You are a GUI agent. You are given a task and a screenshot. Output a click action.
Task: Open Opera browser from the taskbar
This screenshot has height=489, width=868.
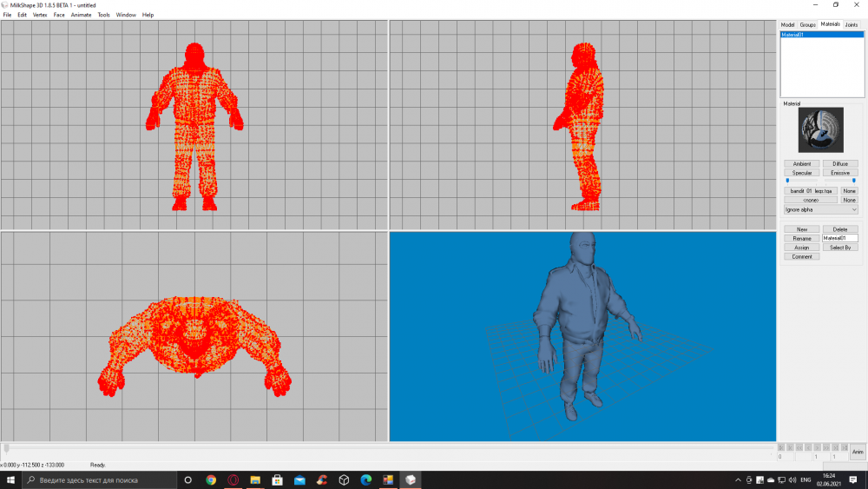tap(233, 480)
